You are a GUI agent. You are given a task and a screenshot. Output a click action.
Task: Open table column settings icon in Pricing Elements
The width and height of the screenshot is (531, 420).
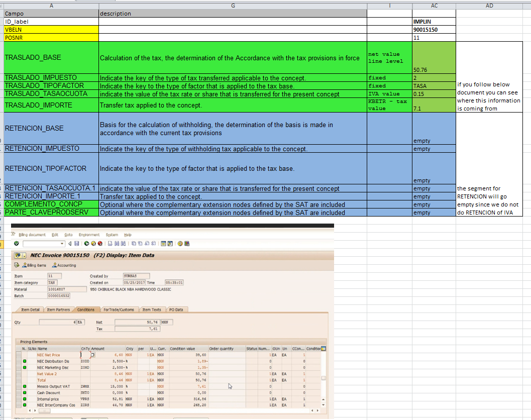click(x=324, y=349)
